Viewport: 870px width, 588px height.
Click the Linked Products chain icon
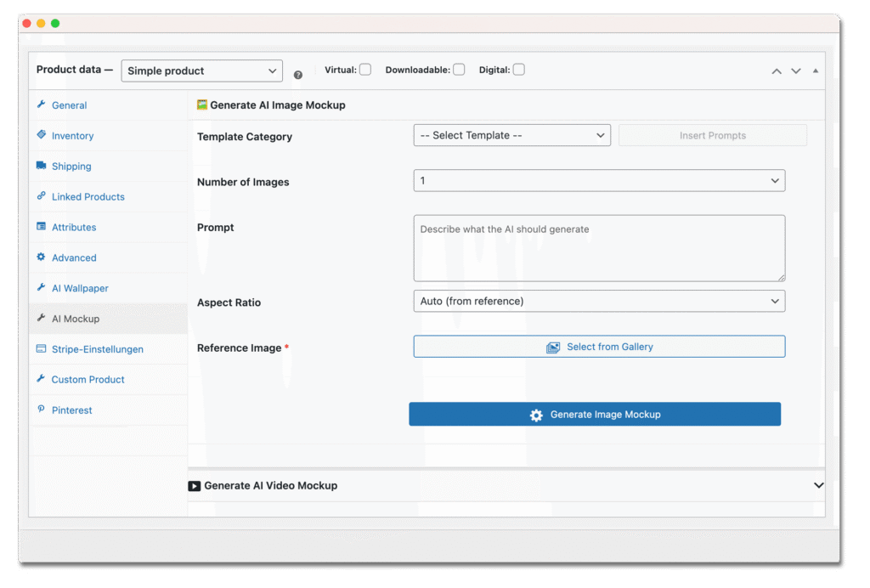[42, 196]
